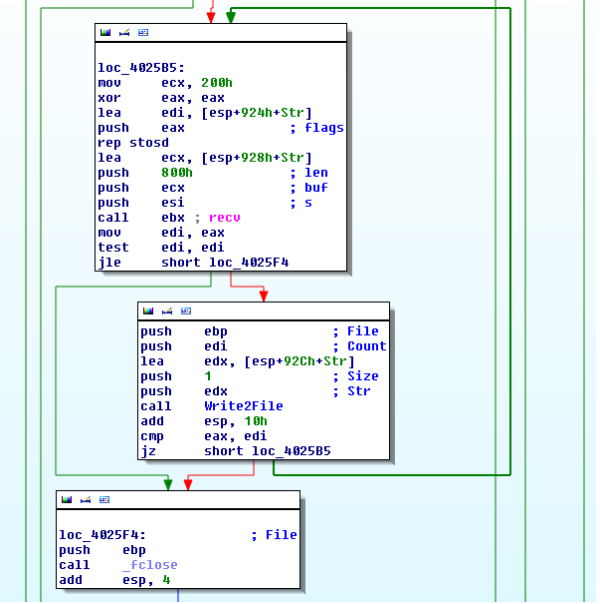Click pencil edit icon on Write2File block

click(x=167, y=311)
